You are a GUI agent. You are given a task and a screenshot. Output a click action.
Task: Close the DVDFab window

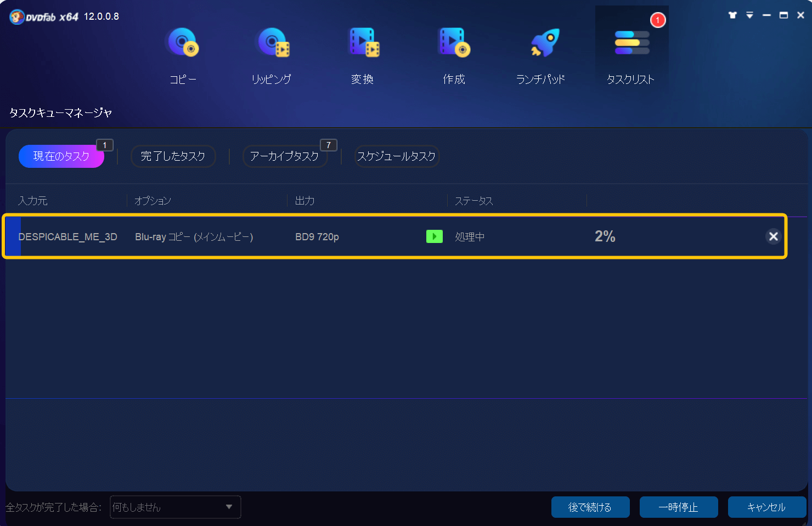[x=800, y=15]
